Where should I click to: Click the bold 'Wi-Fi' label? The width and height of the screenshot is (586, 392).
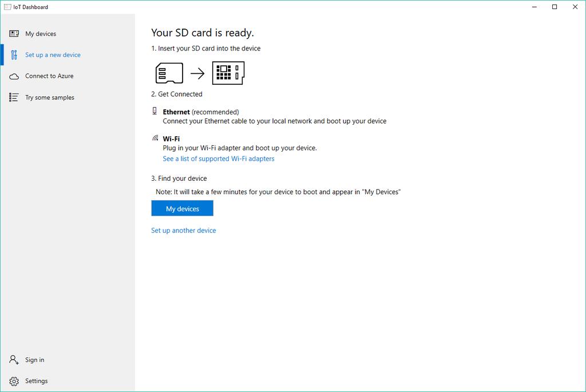click(x=171, y=138)
